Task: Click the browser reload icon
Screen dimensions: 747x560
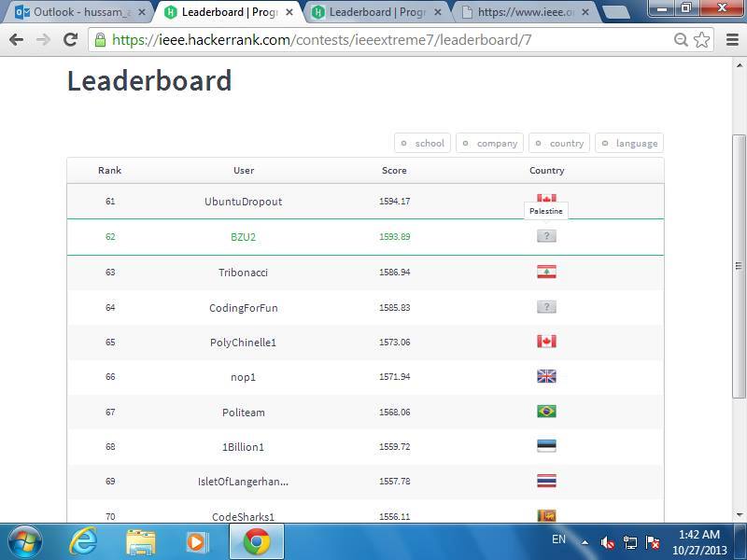Action: (70, 40)
